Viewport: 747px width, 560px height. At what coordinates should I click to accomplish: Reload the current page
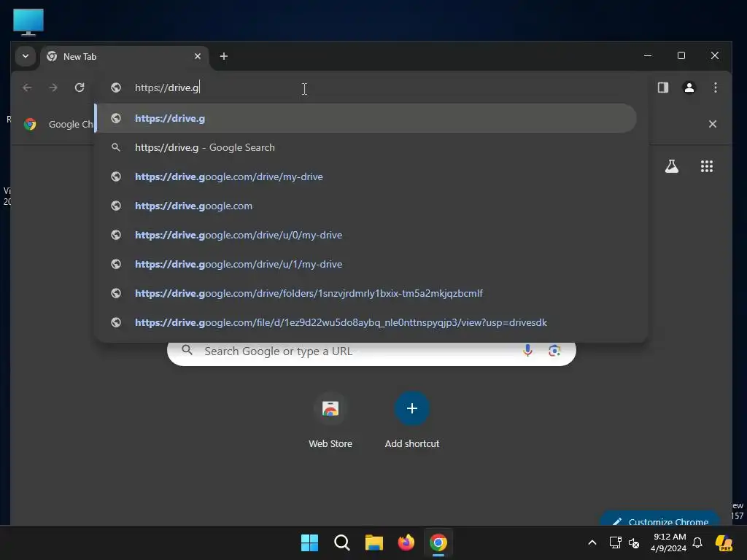[x=80, y=87]
